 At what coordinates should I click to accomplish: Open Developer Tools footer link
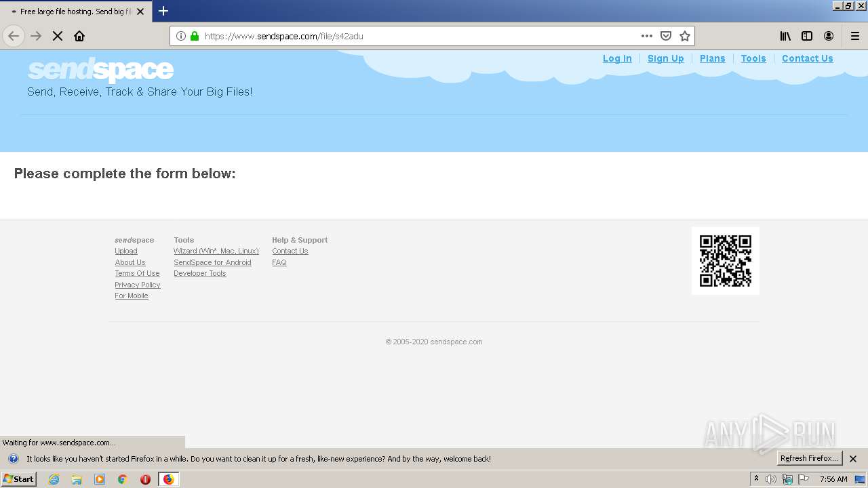(x=200, y=273)
